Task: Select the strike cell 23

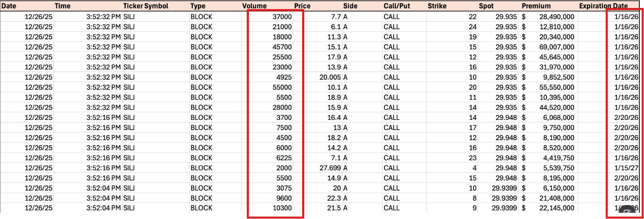Action: pyautogui.click(x=473, y=158)
